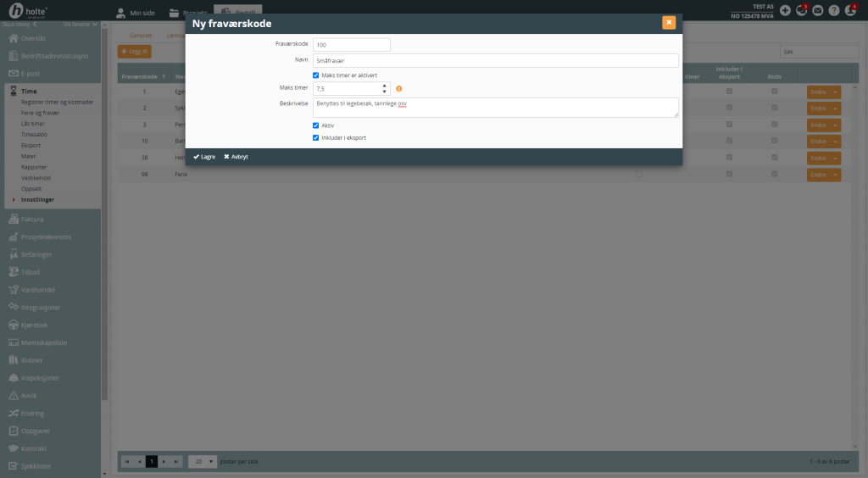Expand the 'Vis fanene' chevron
Screen dimensions: 868x478
click(x=93, y=25)
